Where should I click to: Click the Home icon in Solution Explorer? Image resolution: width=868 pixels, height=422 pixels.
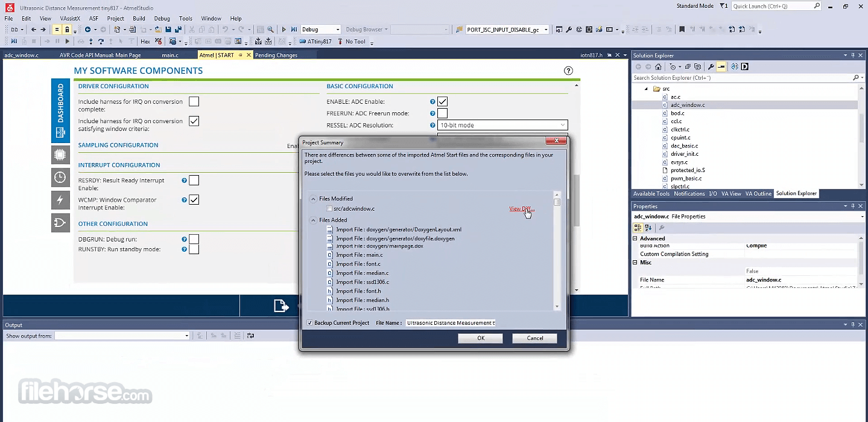point(658,67)
